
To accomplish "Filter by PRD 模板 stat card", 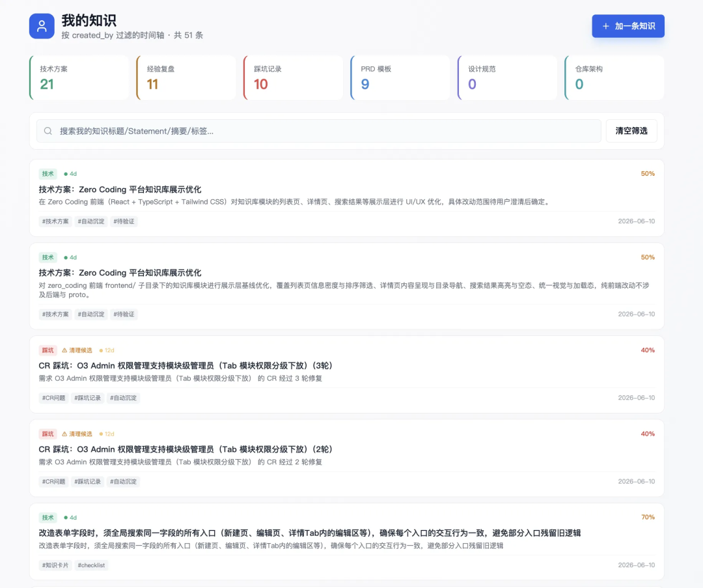I will click(400, 77).
